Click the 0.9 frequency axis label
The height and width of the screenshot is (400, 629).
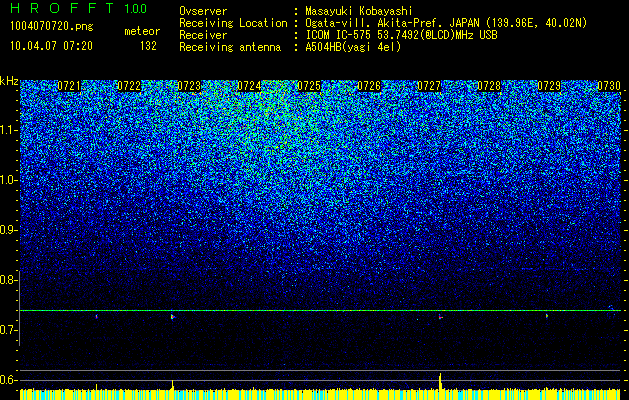pos(8,230)
